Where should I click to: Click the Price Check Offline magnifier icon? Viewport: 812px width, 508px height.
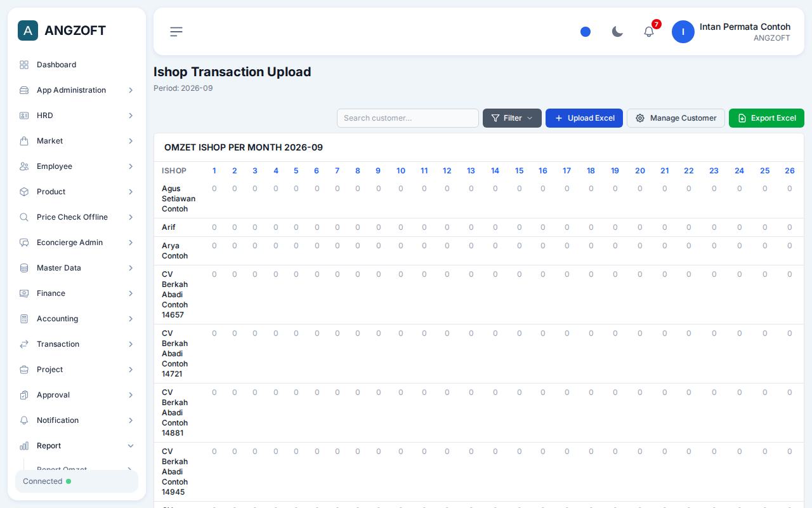24,217
